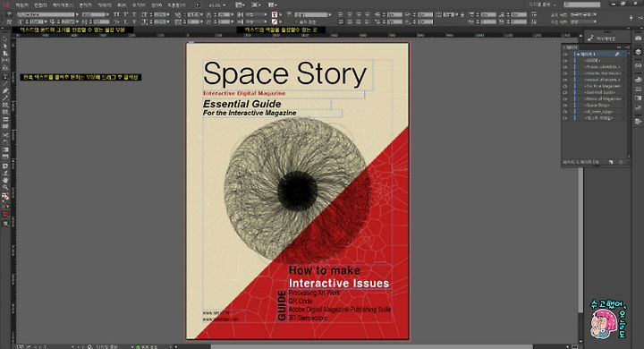Click the Quick Apply lightning icon
This screenshot has width=644, height=349.
(631, 18)
